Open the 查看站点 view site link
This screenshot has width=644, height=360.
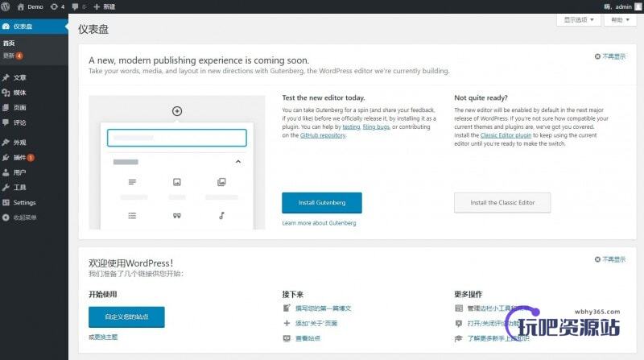tap(308, 338)
